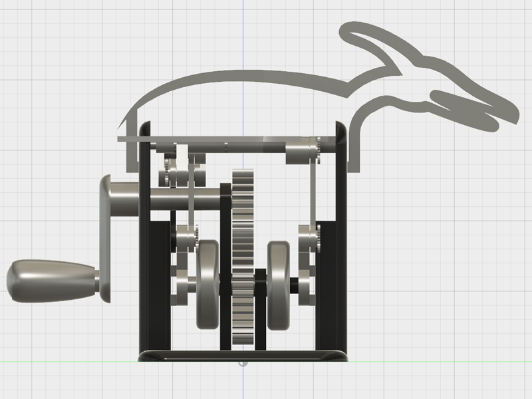
Task: Select the left vertical connecting rod
Action: coord(192,192)
